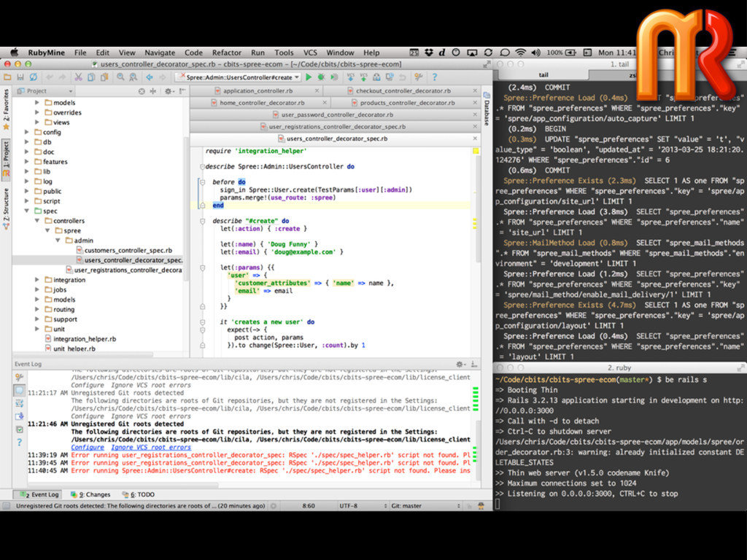This screenshot has width=747, height=560.
Task: Open the 6: TODO tool window button
Action: [x=138, y=494]
